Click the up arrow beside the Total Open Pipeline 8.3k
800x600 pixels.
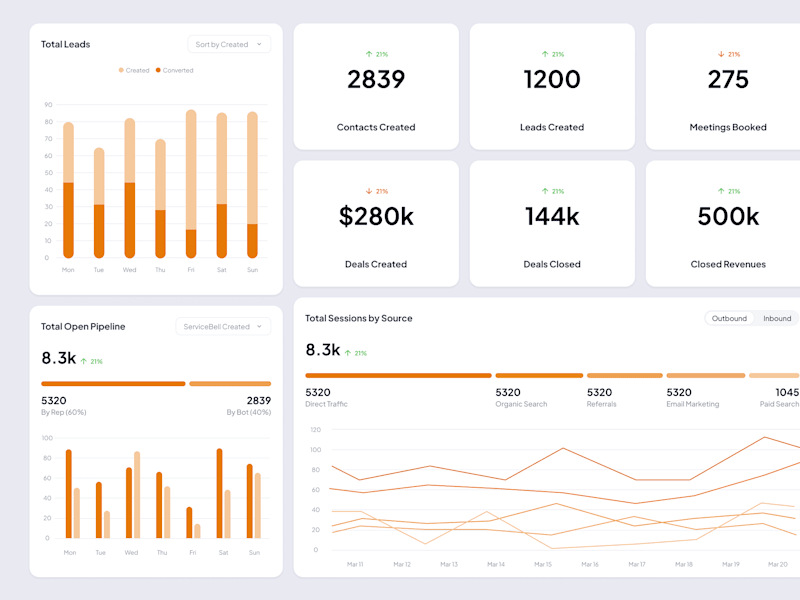click(x=84, y=361)
